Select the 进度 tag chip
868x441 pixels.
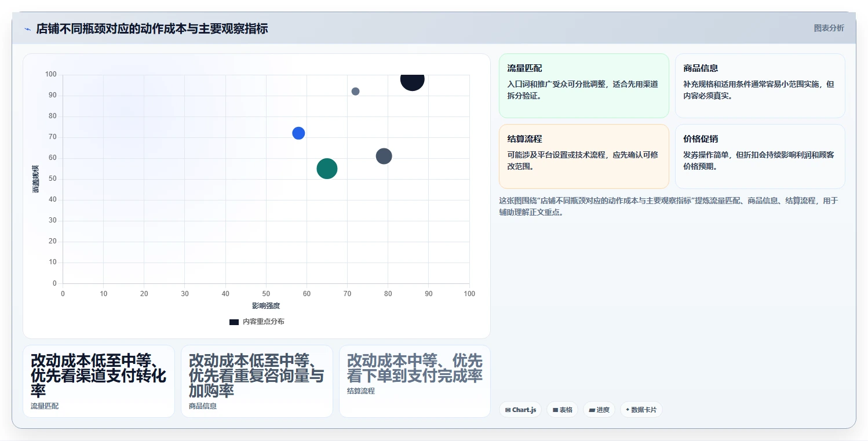click(599, 410)
